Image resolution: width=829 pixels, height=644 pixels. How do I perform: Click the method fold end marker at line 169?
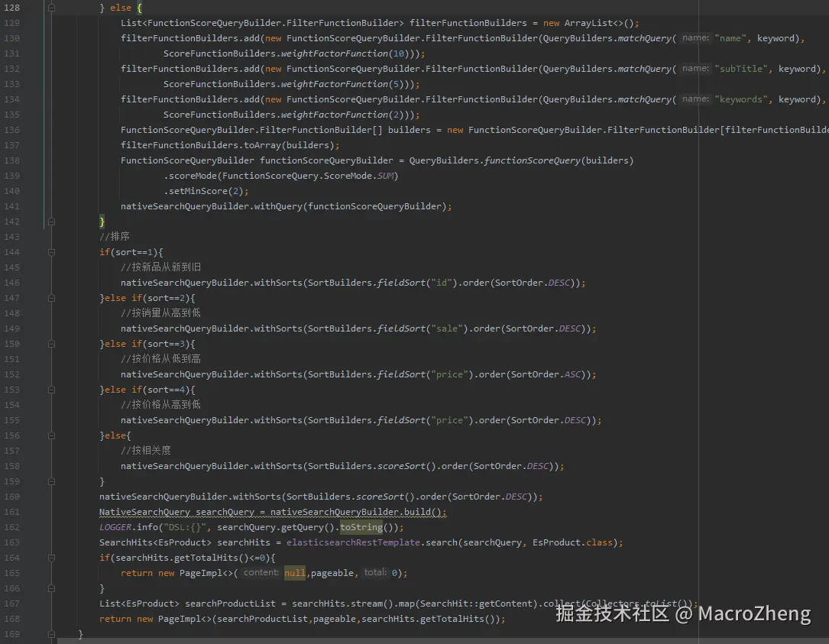click(x=51, y=634)
